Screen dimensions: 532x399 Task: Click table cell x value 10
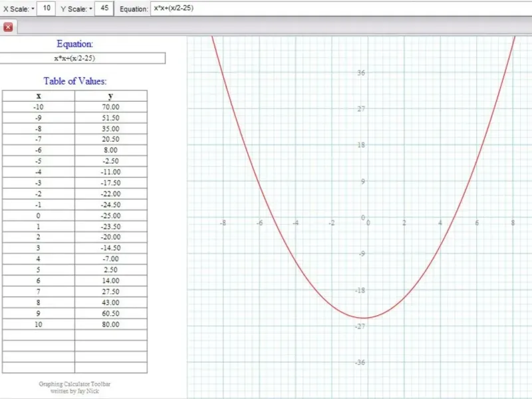(39, 325)
